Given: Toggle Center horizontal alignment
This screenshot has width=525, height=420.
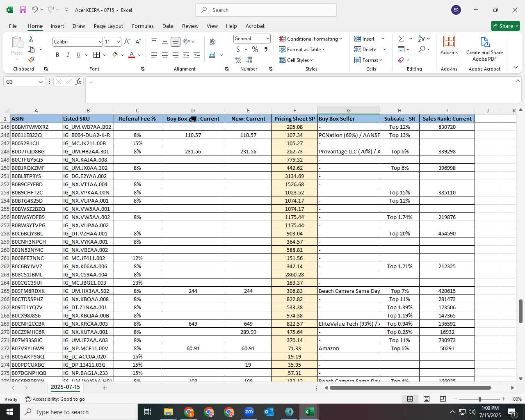Looking at the screenshot, I should pos(164,55).
